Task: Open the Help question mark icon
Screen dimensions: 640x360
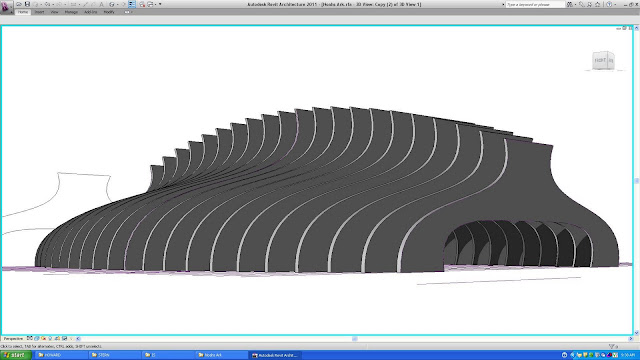Action: (609, 4)
